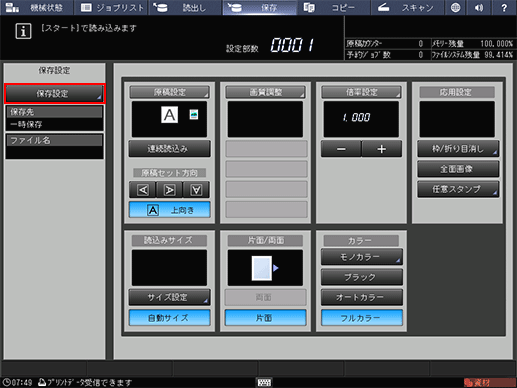This screenshot has width=517, height=388.
Task: Select right-facing original direction icon
Action: point(169,190)
